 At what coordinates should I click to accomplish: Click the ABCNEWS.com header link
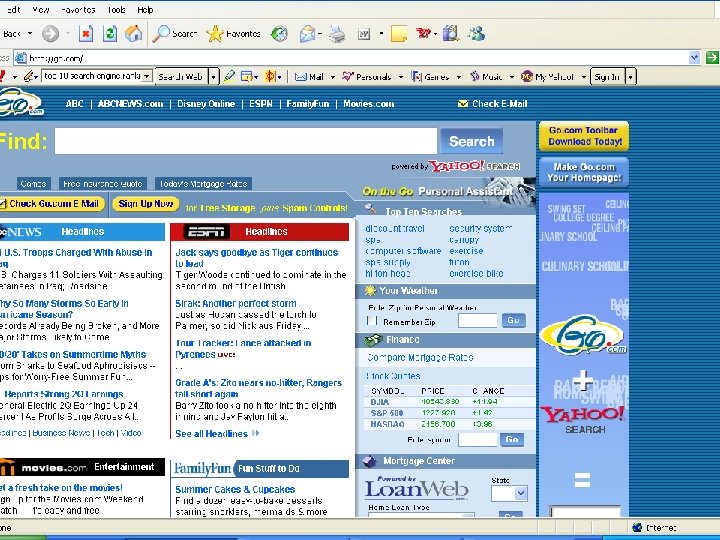coord(130,104)
